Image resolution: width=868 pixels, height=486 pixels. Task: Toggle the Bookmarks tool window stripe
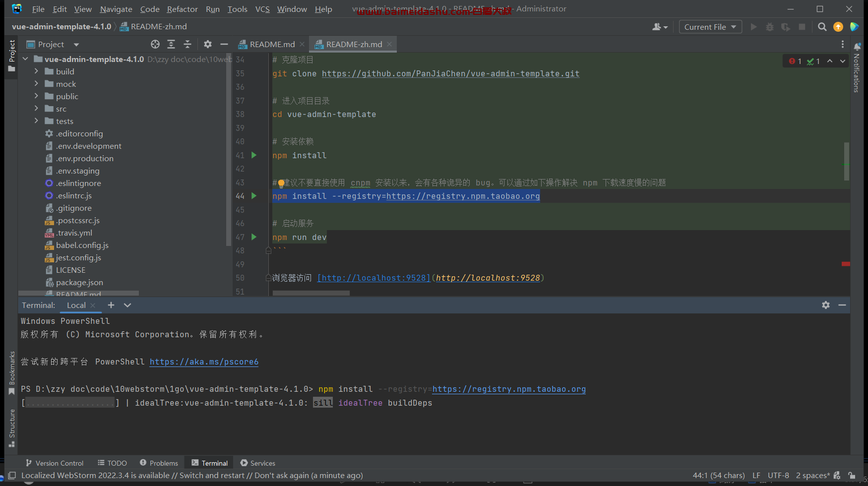point(12,373)
